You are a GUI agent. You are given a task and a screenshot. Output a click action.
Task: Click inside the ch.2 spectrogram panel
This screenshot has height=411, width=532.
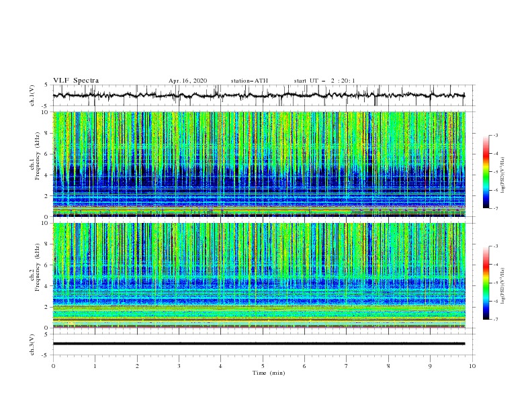click(259, 275)
